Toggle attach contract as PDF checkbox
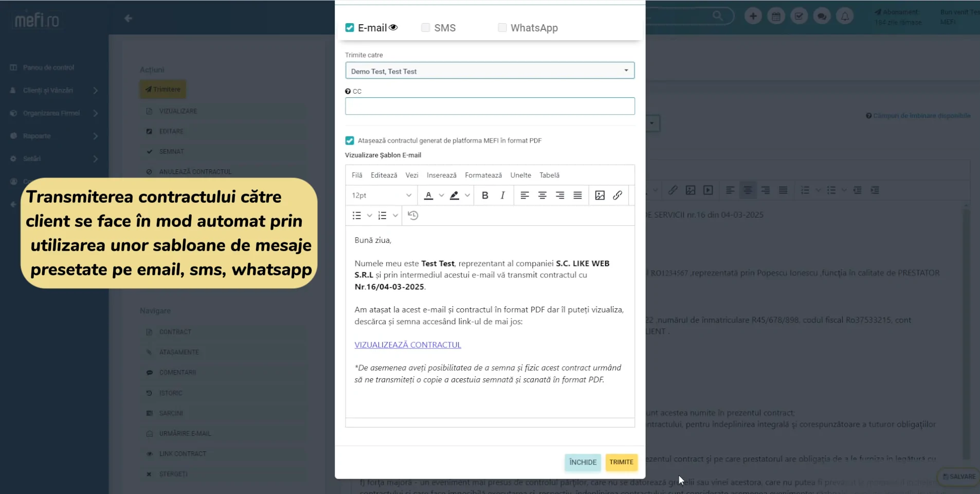 (x=350, y=140)
